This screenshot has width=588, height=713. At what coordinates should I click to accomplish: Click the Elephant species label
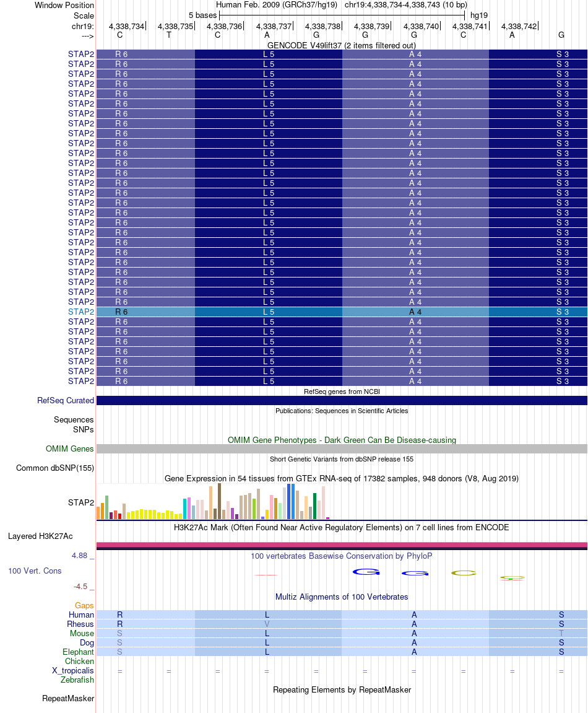tap(78, 652)
